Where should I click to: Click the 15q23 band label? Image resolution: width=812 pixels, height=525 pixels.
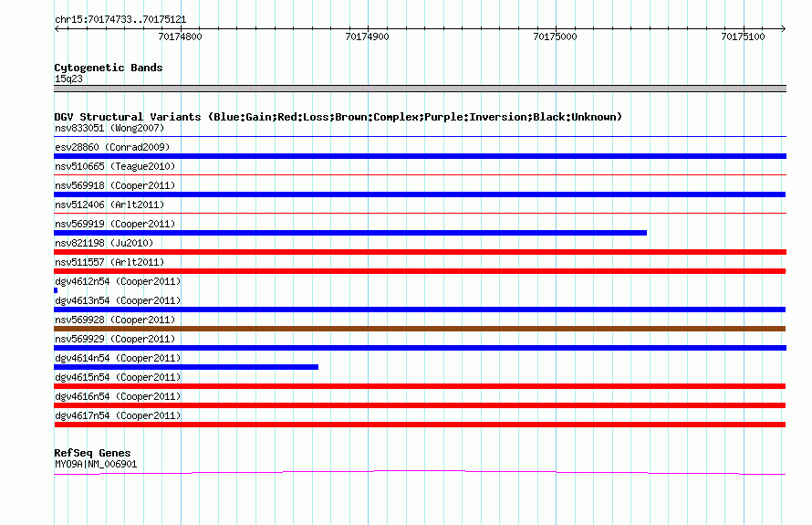pyautogui.click(x=68, y=79)
